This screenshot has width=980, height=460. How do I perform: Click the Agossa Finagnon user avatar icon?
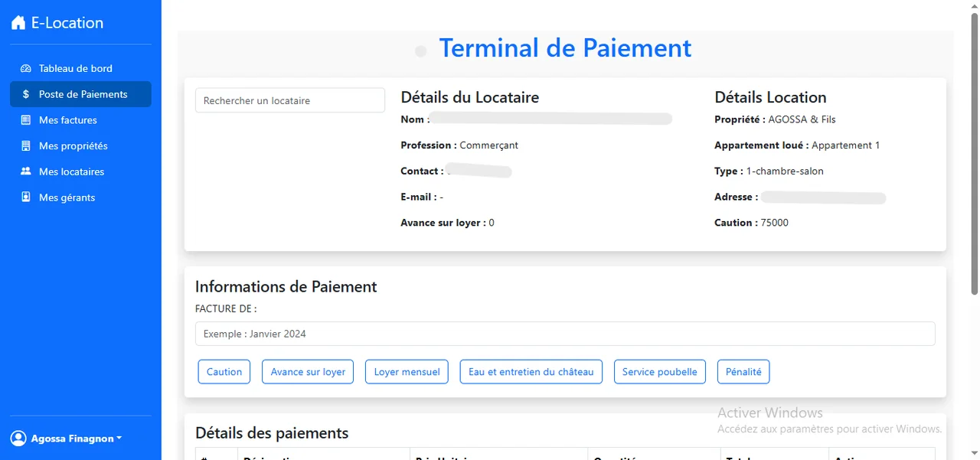point(18,439)
